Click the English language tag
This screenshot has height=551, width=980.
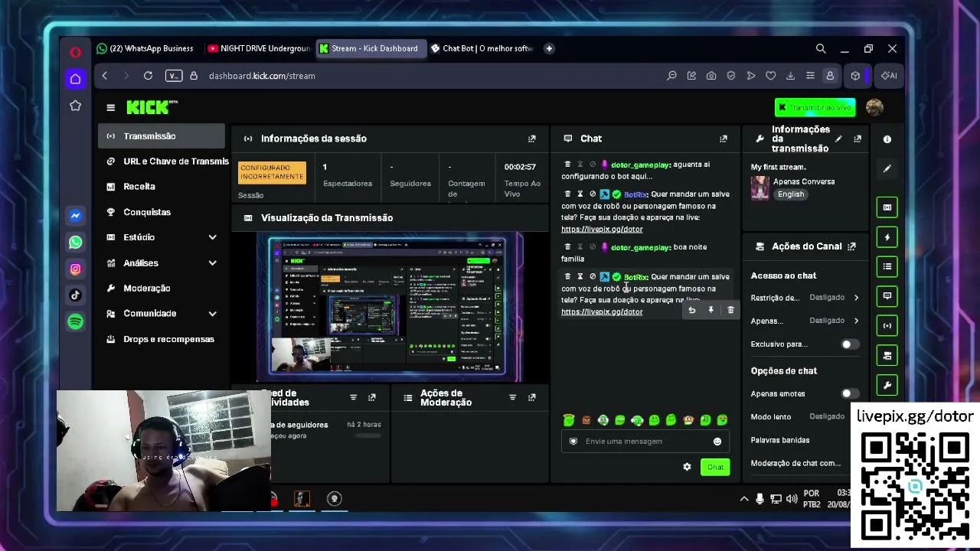[791, 194]
